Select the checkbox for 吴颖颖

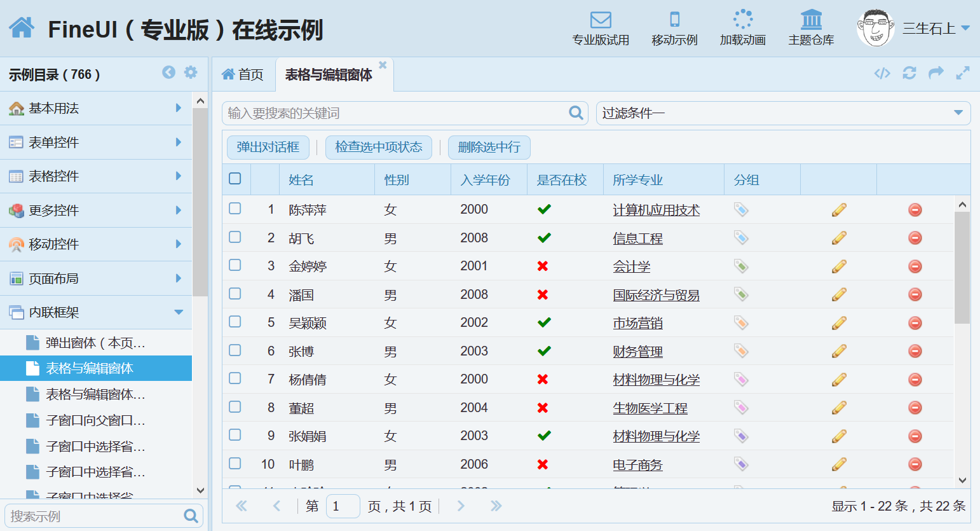click(x=235, y=322)
